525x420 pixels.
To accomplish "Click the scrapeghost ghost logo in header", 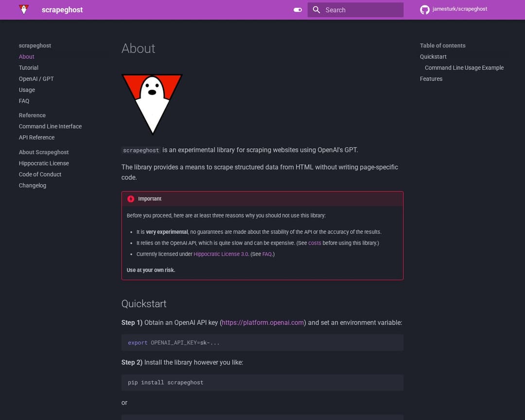I will pyautogui.click(x=24, y=10).
